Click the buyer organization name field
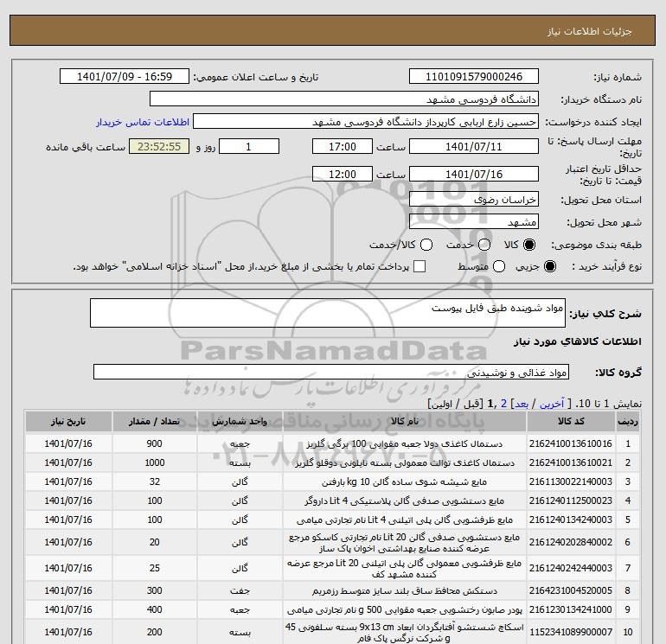Viewport: 666px width, 644px height. pos(344,99)
